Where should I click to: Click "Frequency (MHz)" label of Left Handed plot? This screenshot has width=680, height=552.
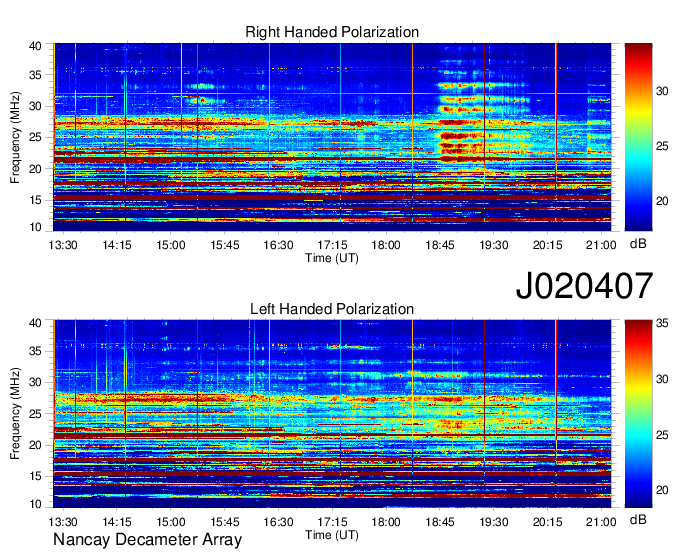tap(15, 414)
